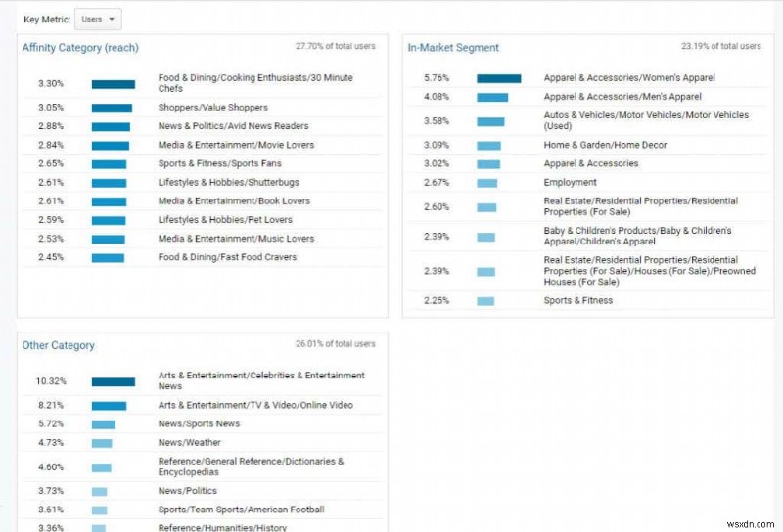This screenshot has width=783, height=532.
Task: Click Motor Vehicles (Used) segment label
Action: (646, 120)
